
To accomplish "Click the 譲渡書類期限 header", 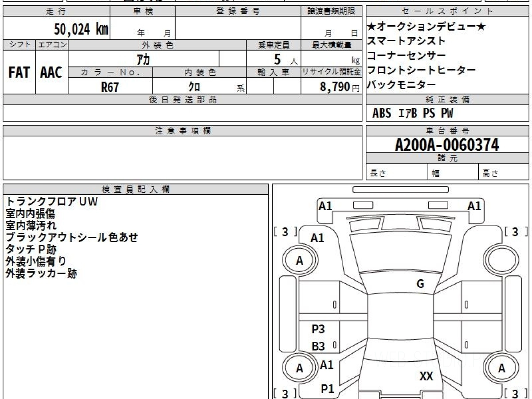I will click(x=331, y=12).
